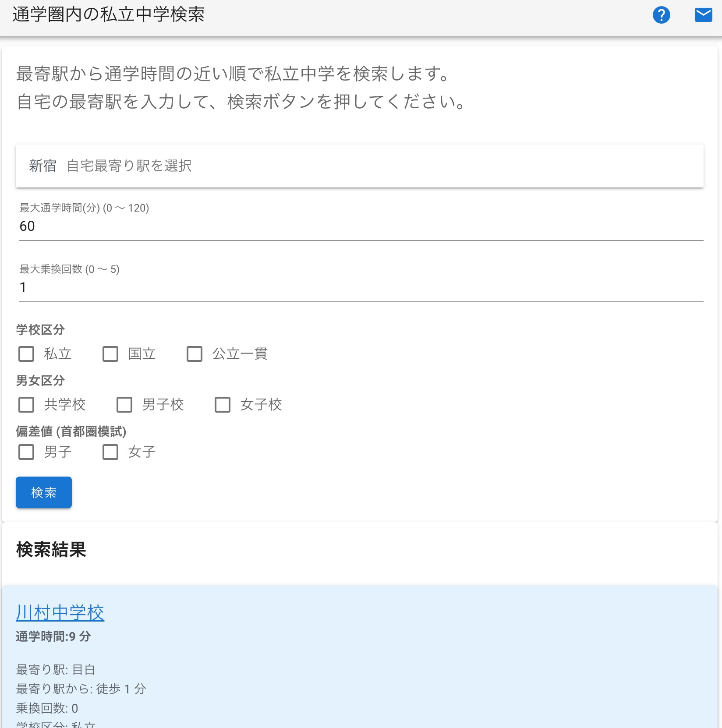Enable the 共学校 checkbox

pyautogui.click(x=26, y=405)
